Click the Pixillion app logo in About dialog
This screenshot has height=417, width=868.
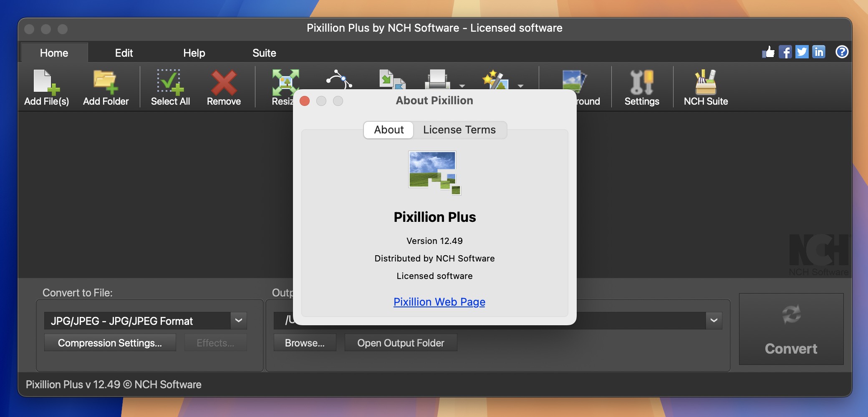[434, 173]
